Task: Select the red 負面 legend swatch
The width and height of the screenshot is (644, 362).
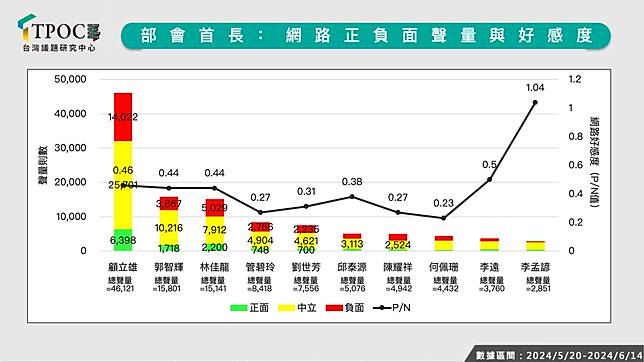Action: pyautogui.click(x=334, y=308)
